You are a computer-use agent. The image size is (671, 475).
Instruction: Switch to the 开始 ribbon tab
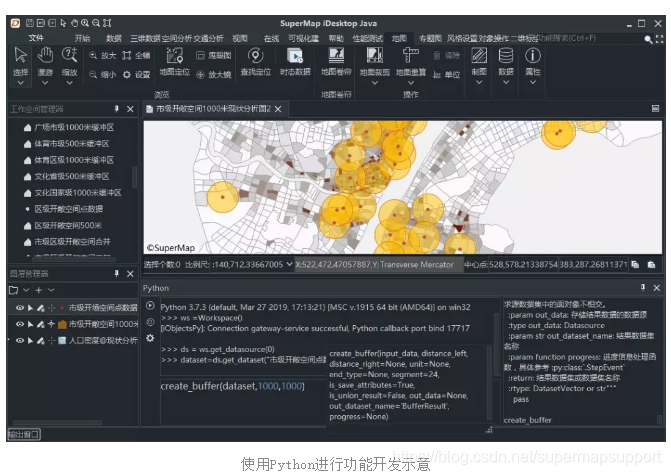pos(82,39)
